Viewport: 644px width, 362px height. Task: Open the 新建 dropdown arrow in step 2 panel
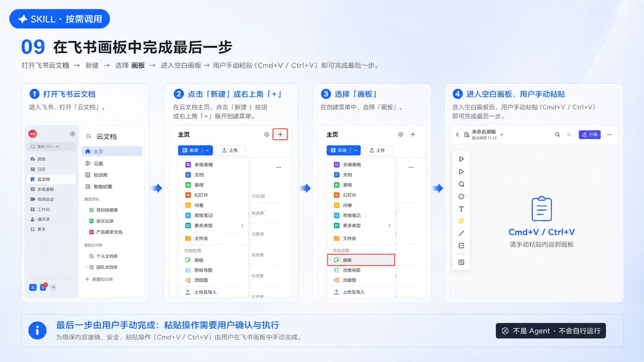point(208,150)
